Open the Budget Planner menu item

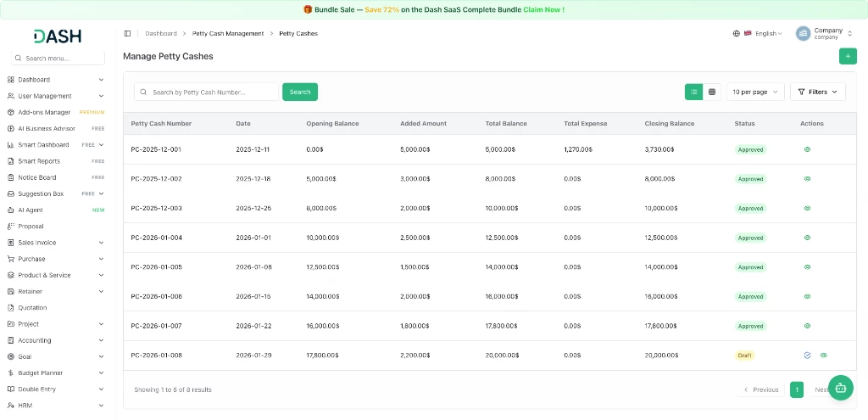click(56, 372)
